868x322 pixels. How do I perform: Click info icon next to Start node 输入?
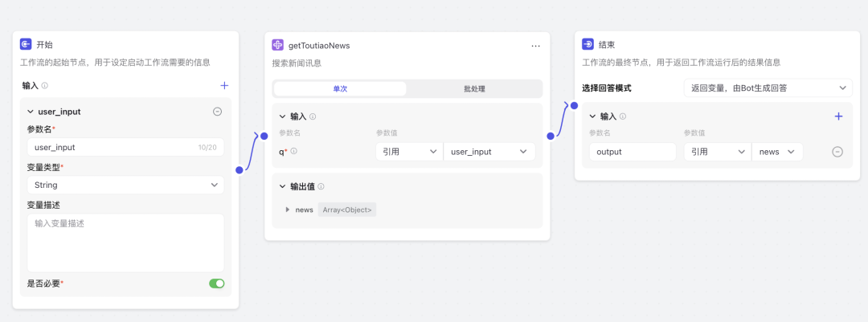coord(45,86)
